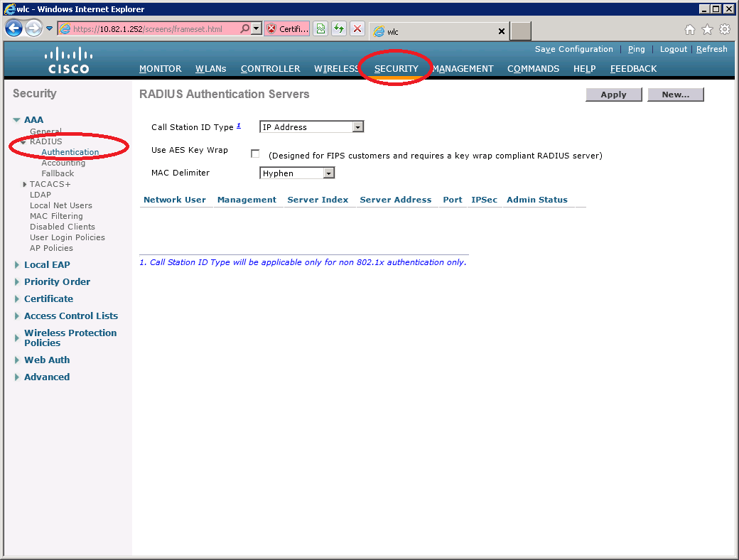The width and height of the screenshot is (739, 560).
Task: Expand the TACACS+ subtree arrow
Action: pos(24,184)
